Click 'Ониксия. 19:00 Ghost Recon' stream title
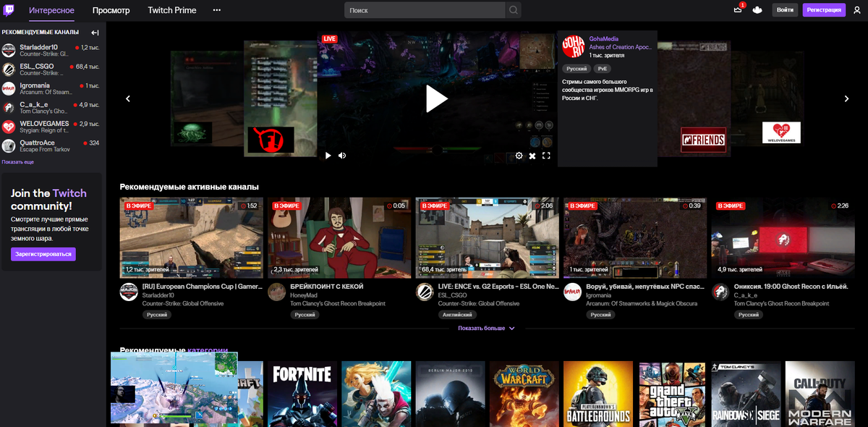The height and width of the screenshot is (427, 868). pyautogui.click(x=793, y=287)
